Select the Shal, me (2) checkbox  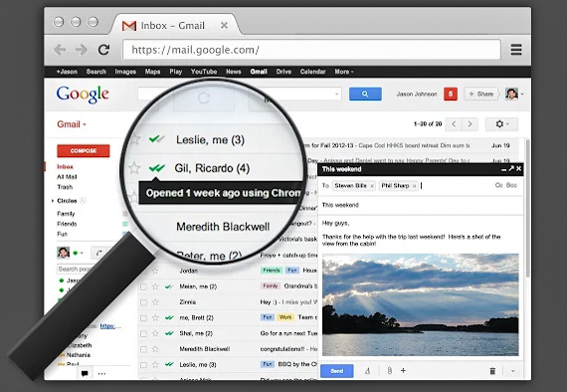click(143, 333)
